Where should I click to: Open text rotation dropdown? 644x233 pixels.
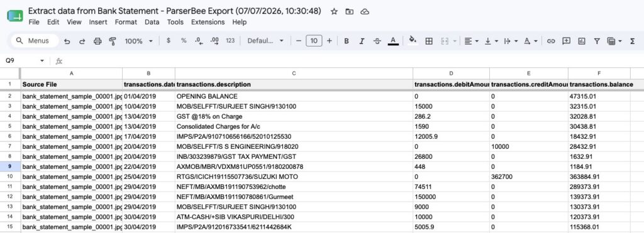[x=531, y=41]
